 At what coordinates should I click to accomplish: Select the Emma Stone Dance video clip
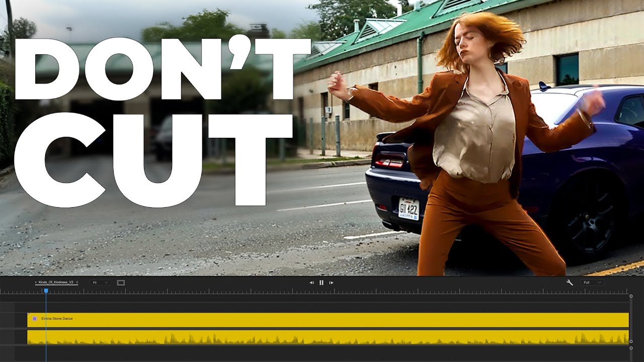pos(328,320)
